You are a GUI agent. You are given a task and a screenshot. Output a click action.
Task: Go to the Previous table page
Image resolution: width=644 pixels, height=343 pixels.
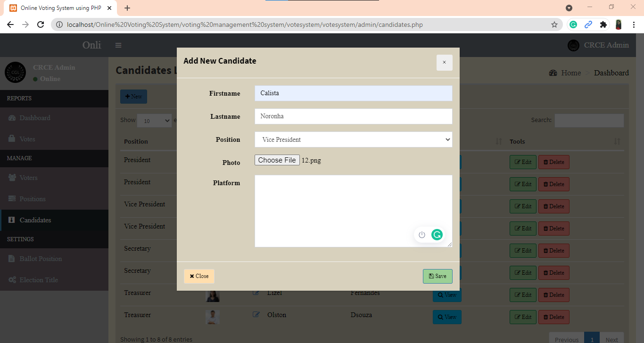(x=567, y=339)
